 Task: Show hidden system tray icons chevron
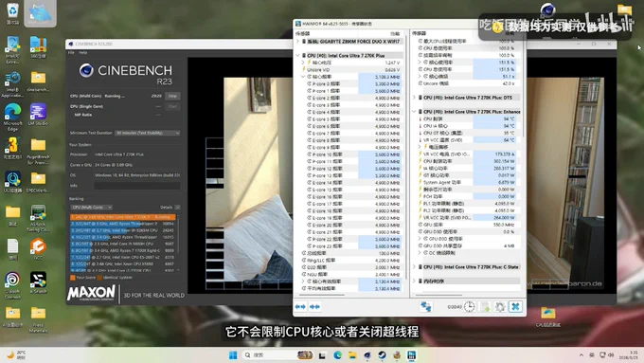[581, 355]
